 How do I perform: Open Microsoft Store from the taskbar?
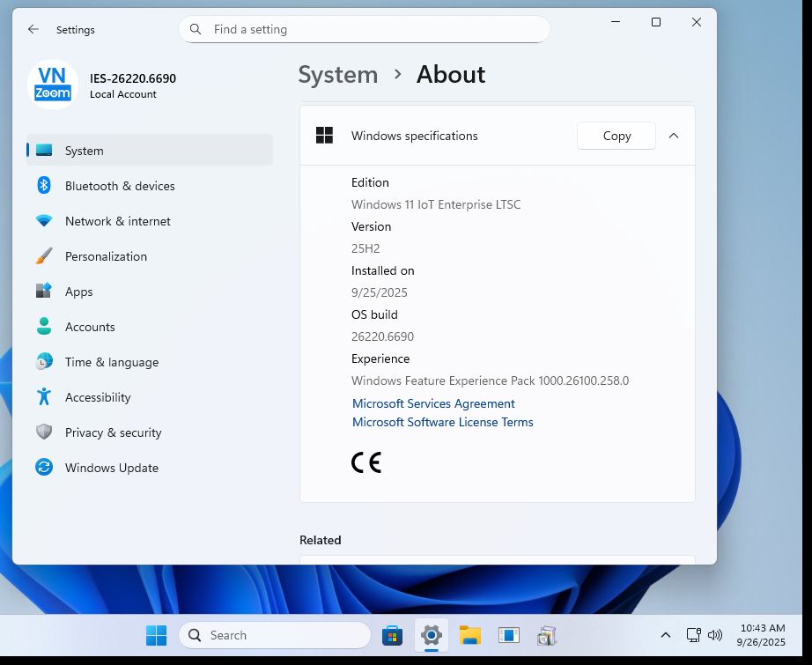392,635
